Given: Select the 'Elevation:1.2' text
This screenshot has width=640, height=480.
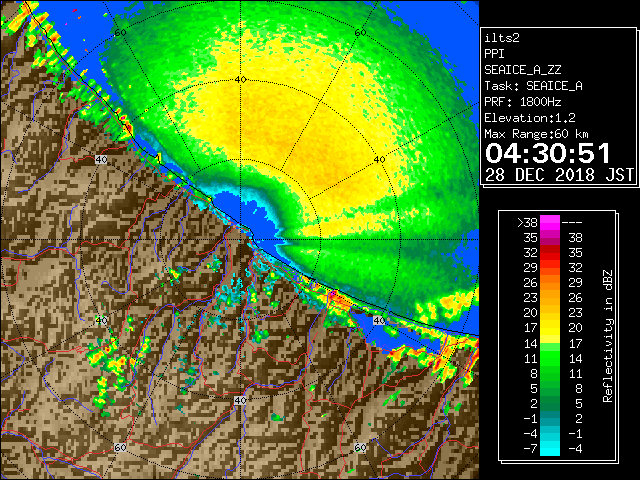Looking at the screenshot, I should (530, 118).
